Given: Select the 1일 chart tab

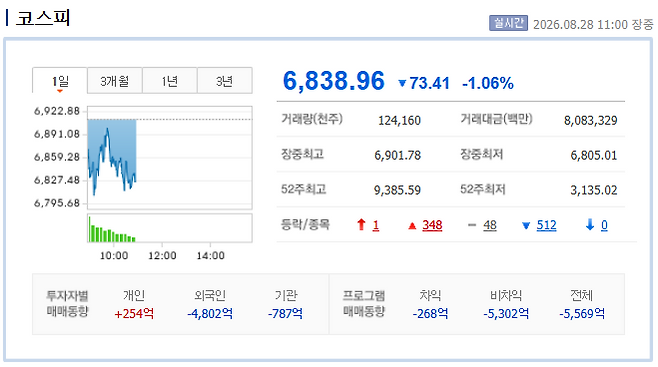Looking at the screenshot, I should click(x=60, y=81).
